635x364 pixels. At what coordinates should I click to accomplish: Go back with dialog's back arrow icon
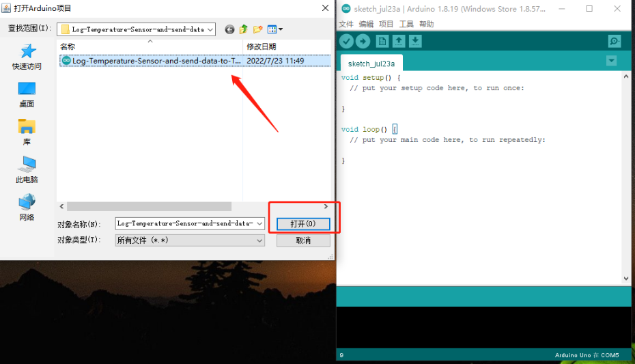(x=229, y=29)
